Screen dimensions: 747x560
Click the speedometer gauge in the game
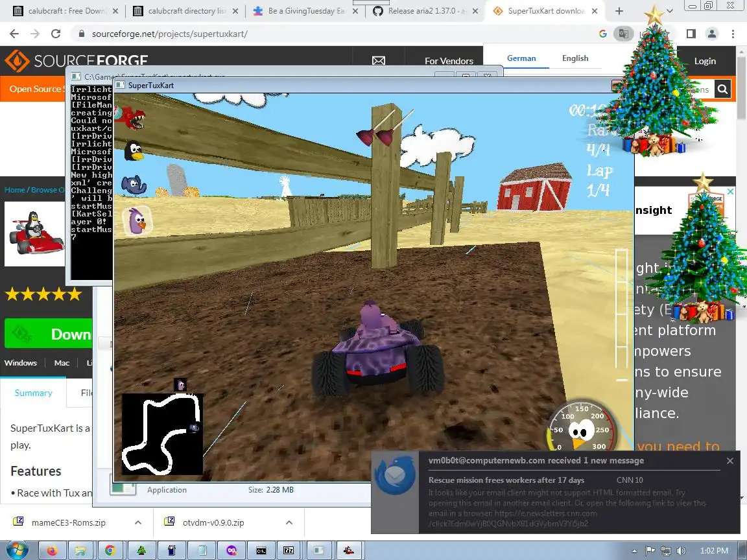pos(581,426)
